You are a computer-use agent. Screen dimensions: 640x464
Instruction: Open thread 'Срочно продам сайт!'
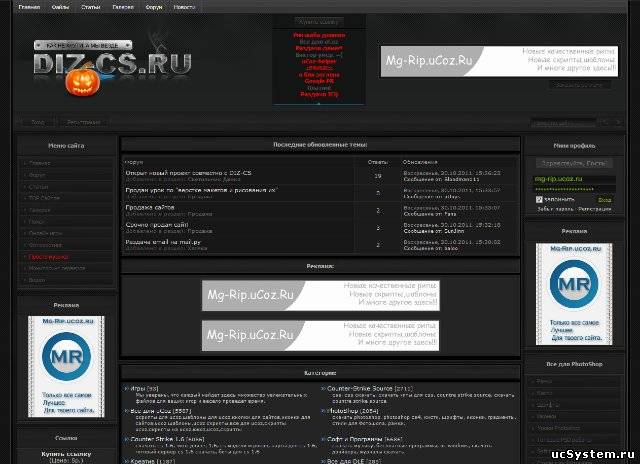click(x=154, y=225)
